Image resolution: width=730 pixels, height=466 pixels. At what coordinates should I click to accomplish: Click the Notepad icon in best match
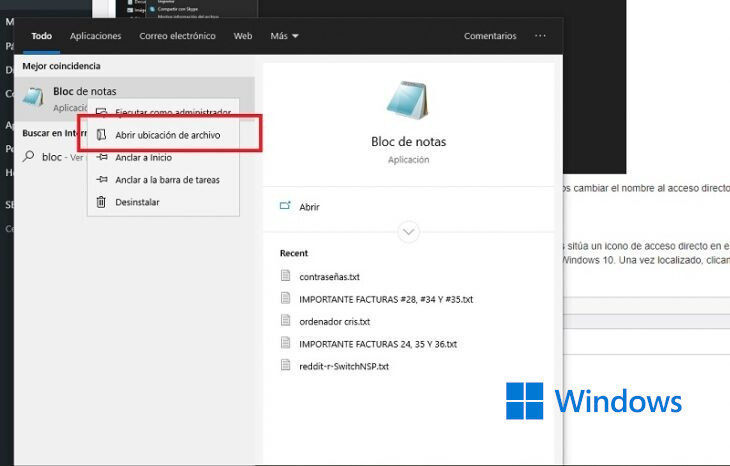(x=34, y=97)
